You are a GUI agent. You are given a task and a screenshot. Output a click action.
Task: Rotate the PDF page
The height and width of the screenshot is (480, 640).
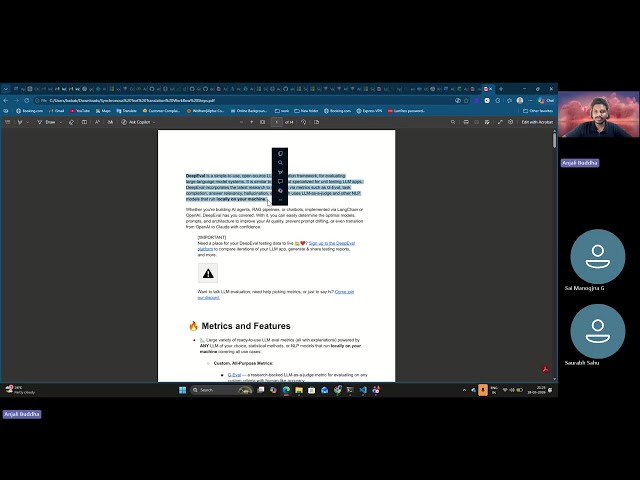(303, 122)
